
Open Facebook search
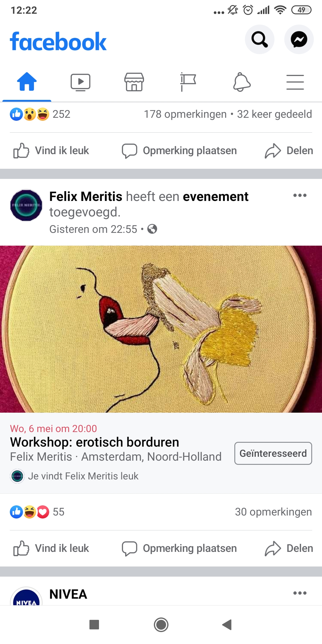[x=259, y=39]
